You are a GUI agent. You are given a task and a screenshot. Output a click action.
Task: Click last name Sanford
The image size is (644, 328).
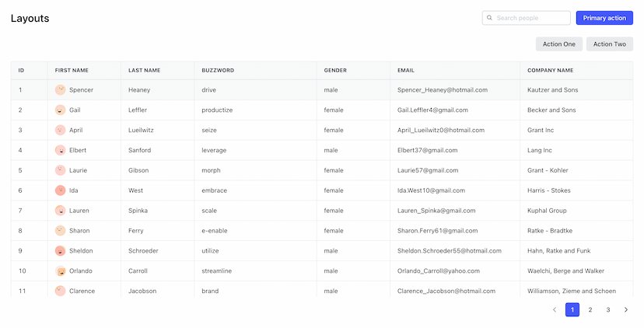tap(140, 150)
